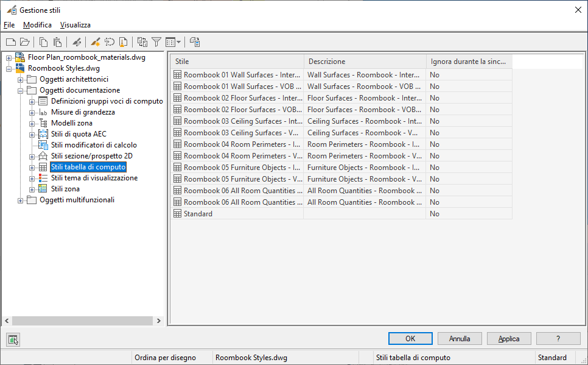Image resolution: width=588 pixels, height=365 pixels.
Task: Select Roombook 03 Ceiling Surfaces - Int... row
Action: (x=341, y=121)
